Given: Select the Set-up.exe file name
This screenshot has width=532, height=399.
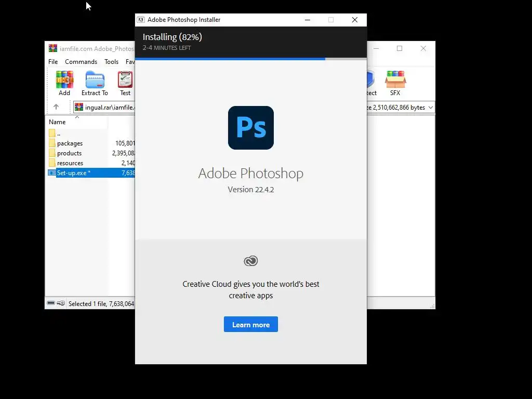Looking at the screenshot, I should [74, 172].
